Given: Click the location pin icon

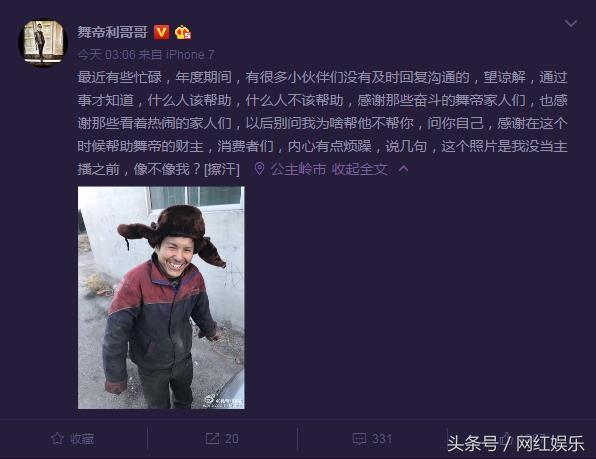Looking at the screenshot, I should click(x=259, y=169).
